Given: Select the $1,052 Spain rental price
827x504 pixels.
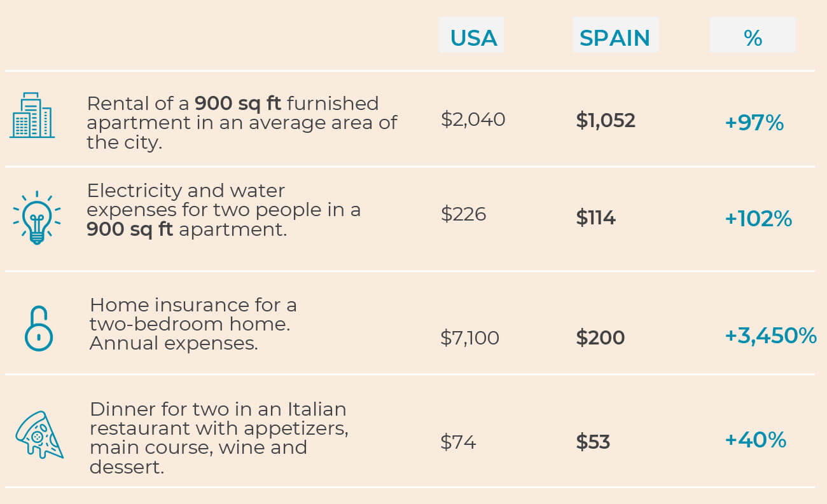Looking at the screenshot, I should [x=606, y=120].
